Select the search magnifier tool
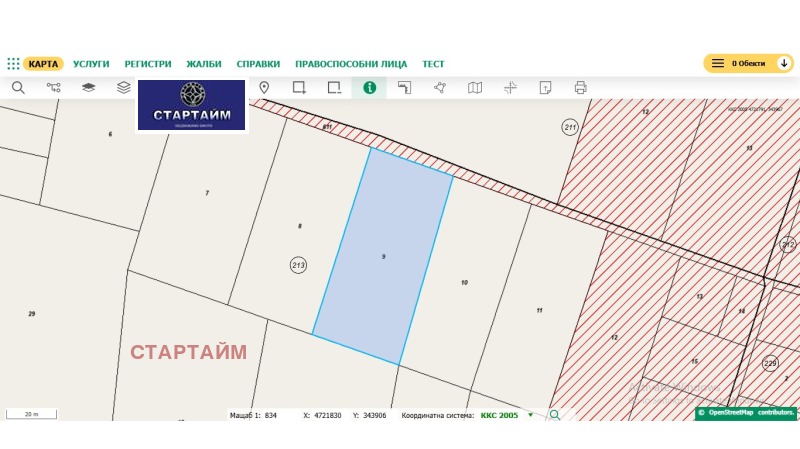This screenshot has width=800, height=449. pos(18,88)
